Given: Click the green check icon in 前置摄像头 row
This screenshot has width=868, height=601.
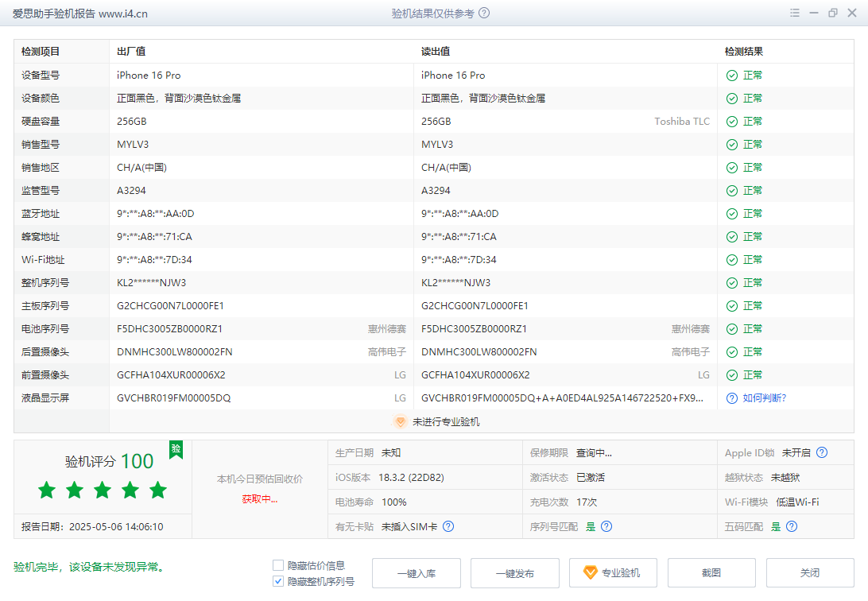Looking at the screenshot, I should [732, 375].
